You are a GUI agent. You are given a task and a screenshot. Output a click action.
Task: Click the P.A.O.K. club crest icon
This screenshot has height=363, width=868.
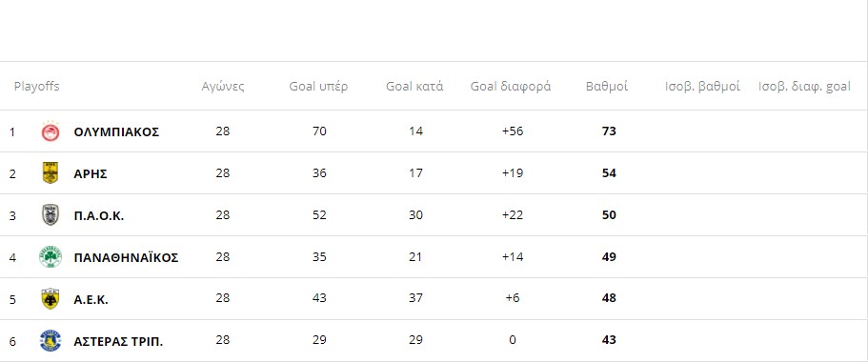click(50, 215)
